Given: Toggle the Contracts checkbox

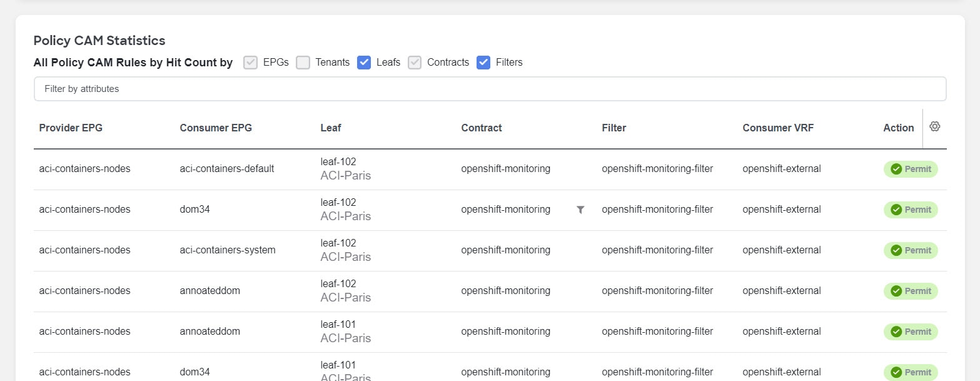Looking at the screenshot, I should [415, 63].
